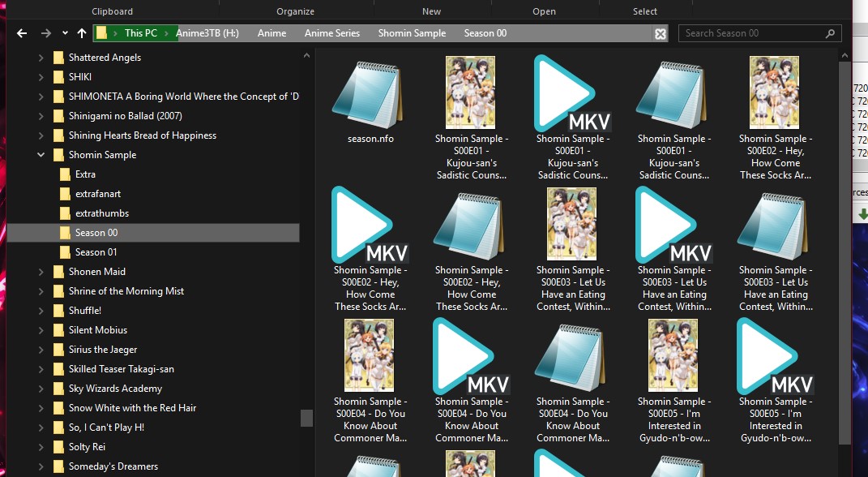
Task: Stop loading with the address bar X
Action: point(661,34)
